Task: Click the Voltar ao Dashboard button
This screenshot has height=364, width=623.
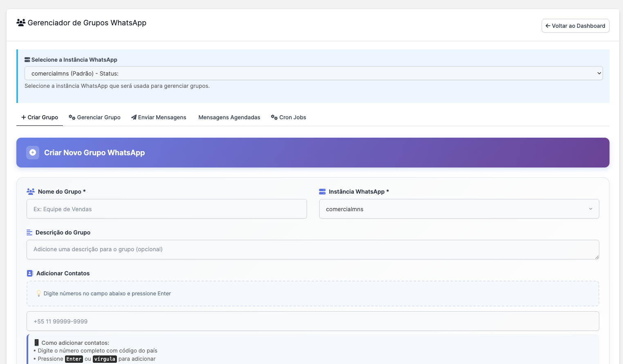Action: [575, 25]
